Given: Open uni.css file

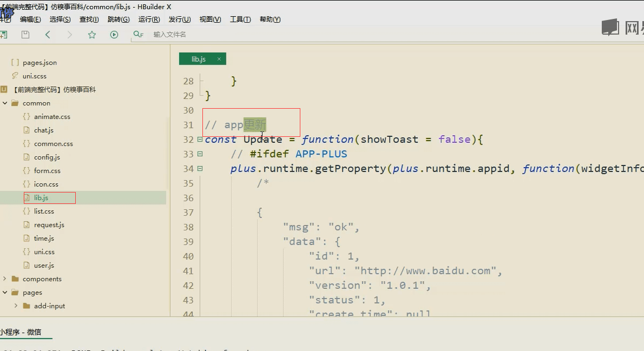Looking at the screenshot, I should coord(44,251).
